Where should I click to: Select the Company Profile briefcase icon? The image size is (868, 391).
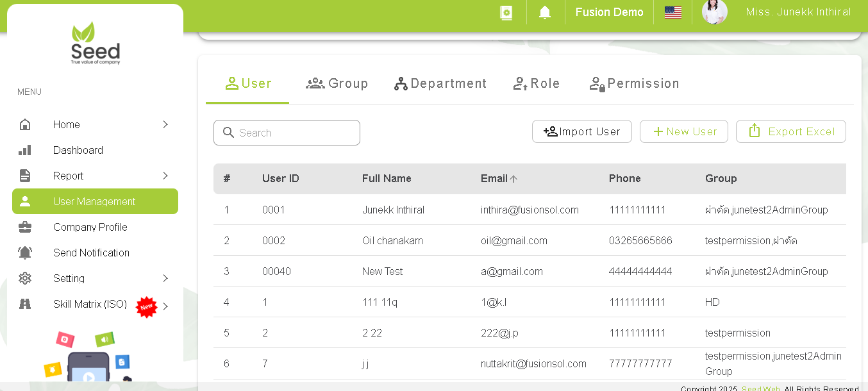pyautogui.click(x=24, y=227)
